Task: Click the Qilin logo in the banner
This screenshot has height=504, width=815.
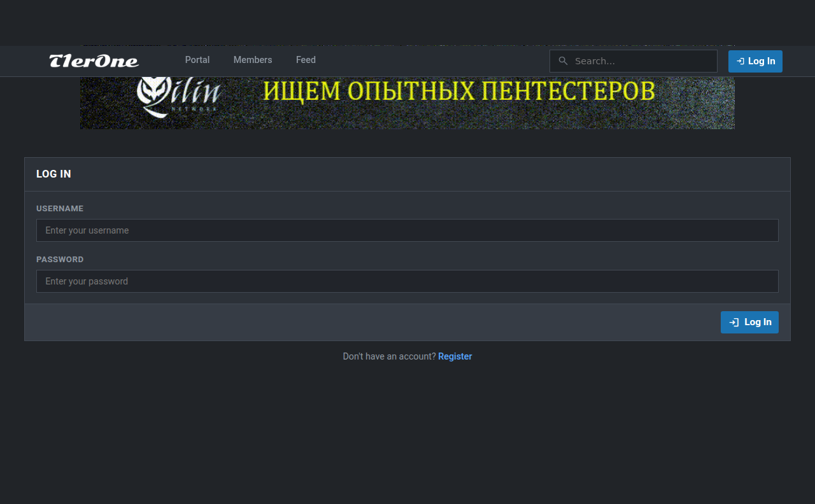Action: tap(178, 95)
